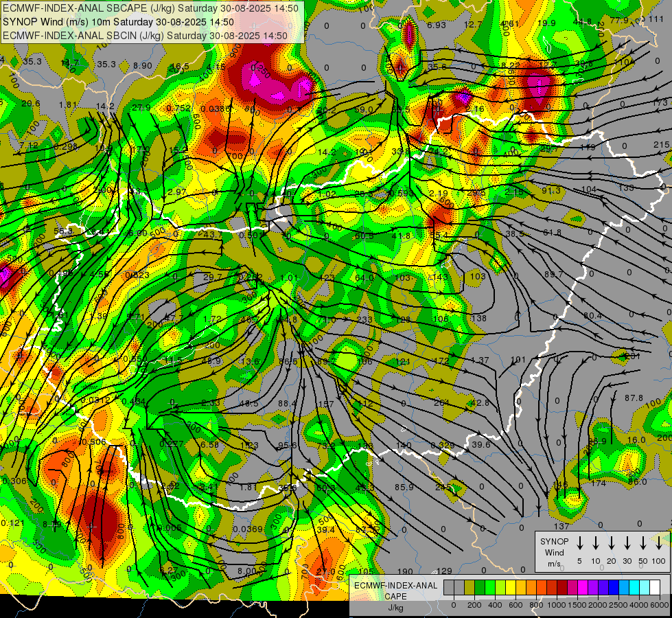The image size is (672, 618).
Task: Click the 80.4 value on the map
Action: click(x=592, y=316)
